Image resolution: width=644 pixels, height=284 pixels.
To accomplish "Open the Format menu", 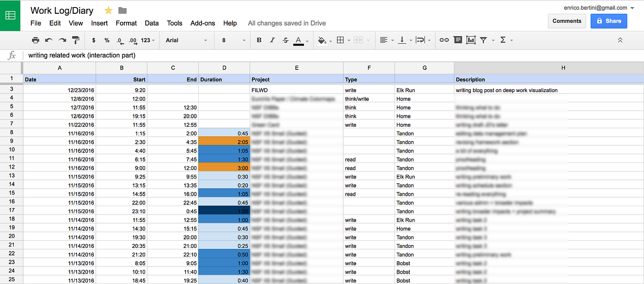I will (126, 23).
